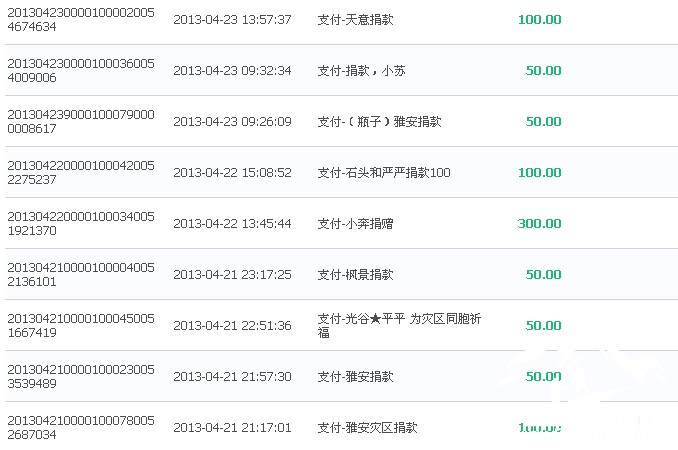This screenshot has height=450, width=678.
Task: Click the timestamp 2013-04-22 15:08:52
Action: (232, 172)
